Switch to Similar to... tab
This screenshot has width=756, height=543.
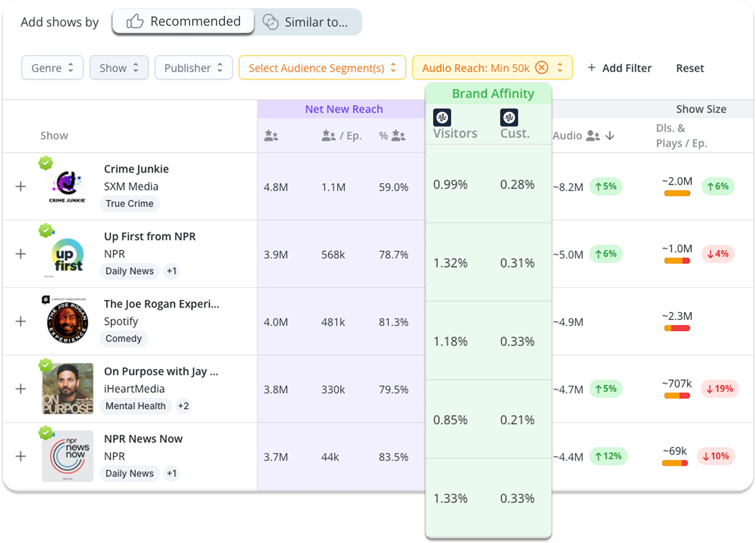point(305,22)
